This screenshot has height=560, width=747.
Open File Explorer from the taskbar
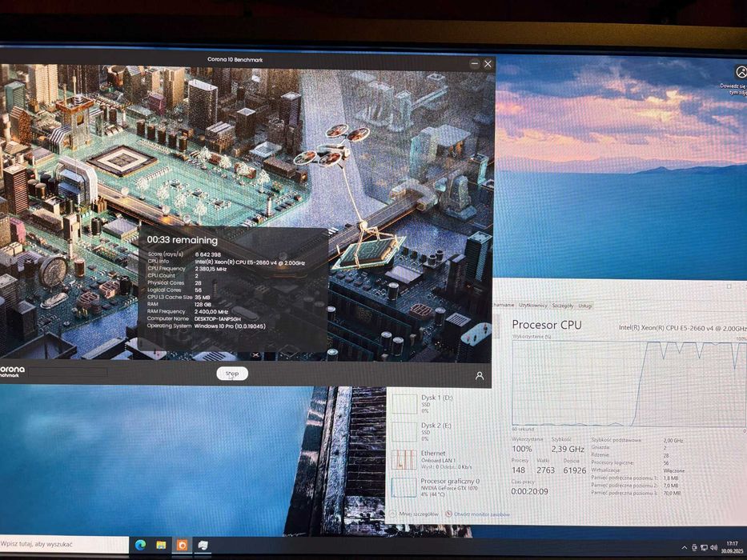(x=161, y=545)
